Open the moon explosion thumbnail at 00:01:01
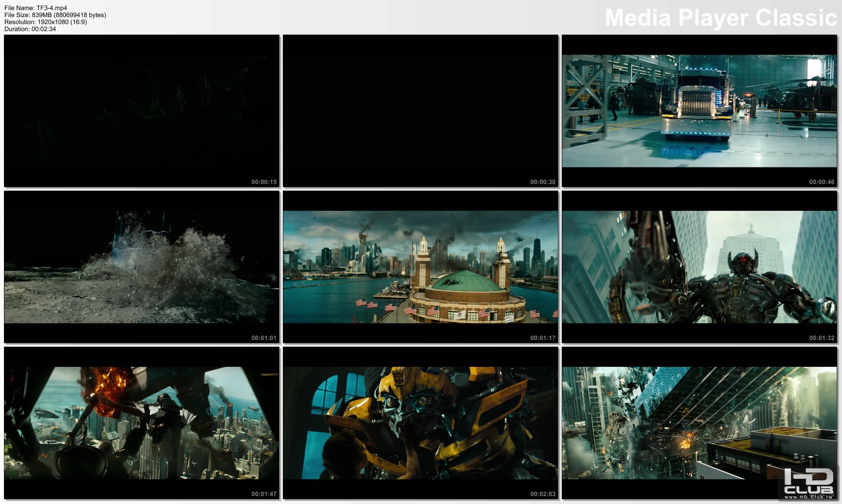The width and height of the screenshot is (842, 504). pyautogui.click(x=142, y=267)
